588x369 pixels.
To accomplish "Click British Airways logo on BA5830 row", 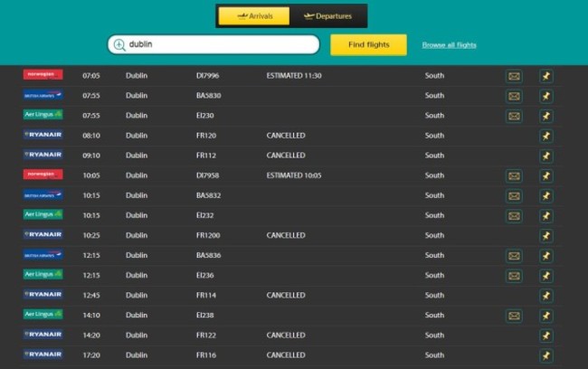I will click(x=43, y=94).
